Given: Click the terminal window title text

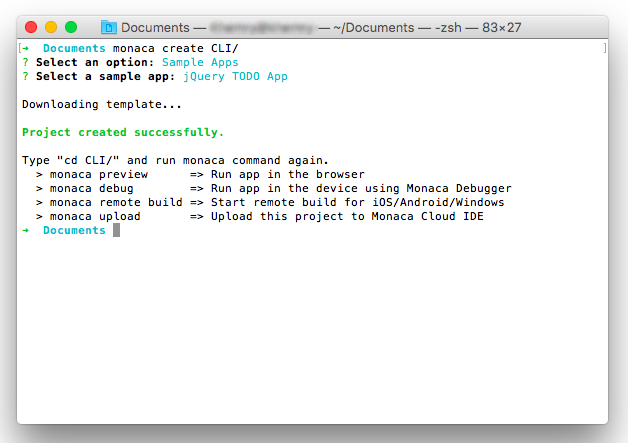Looking at the screenshot, I should pos(321,27).
